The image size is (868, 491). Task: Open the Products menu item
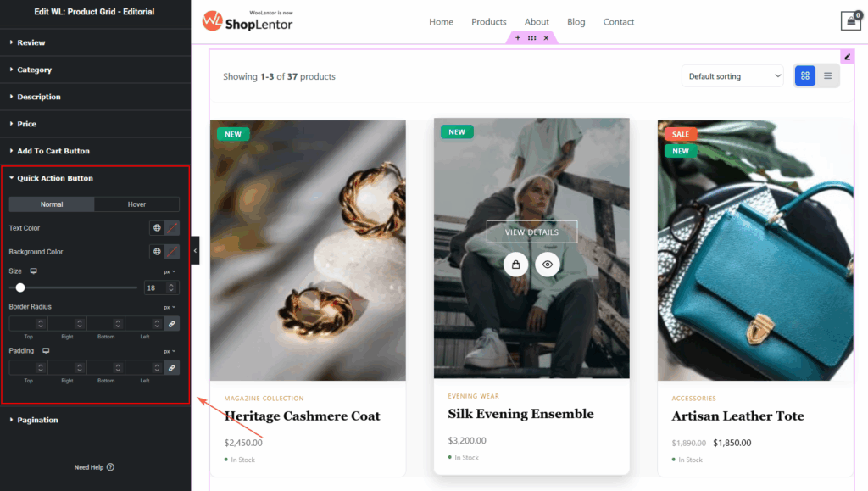(x=489, y=21)
